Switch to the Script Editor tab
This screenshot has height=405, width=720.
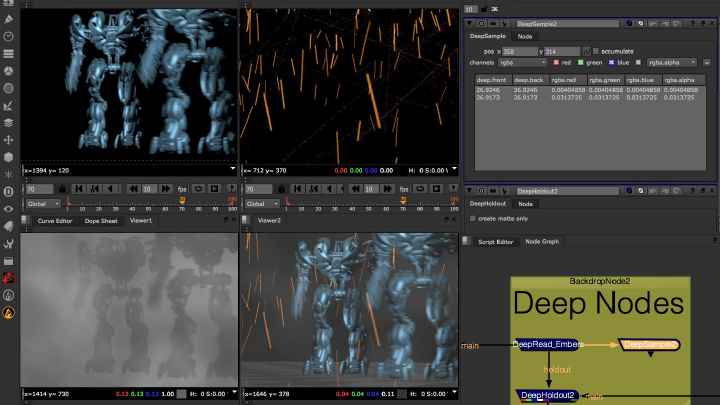[495, 241]
